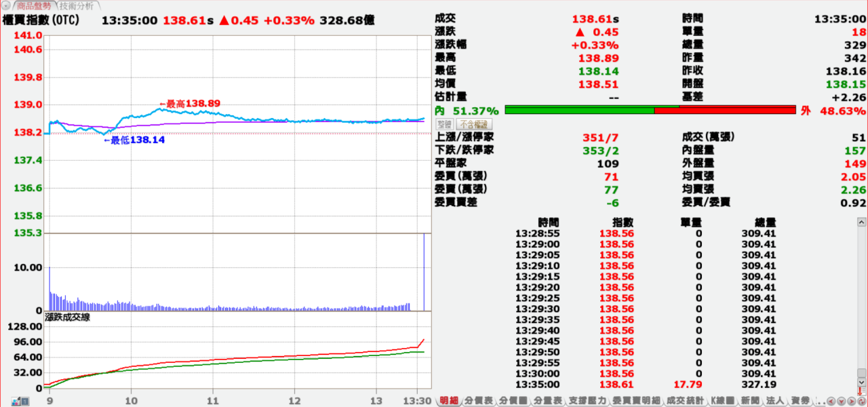868x407 pixels.
Task: Click the scroll up arrow of detail list
Action: coord(861,222)
